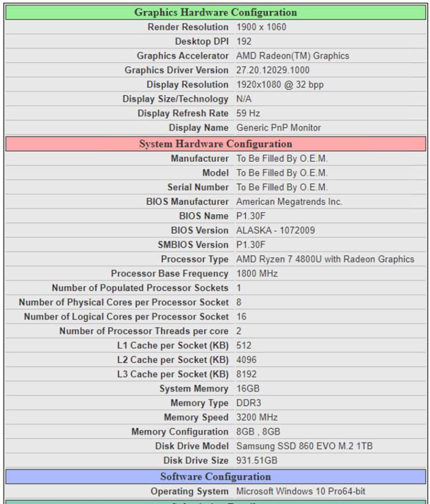
Task: Click the Processor Base Frequency 1800 MHz value
Action: click(x=257, y=273)
